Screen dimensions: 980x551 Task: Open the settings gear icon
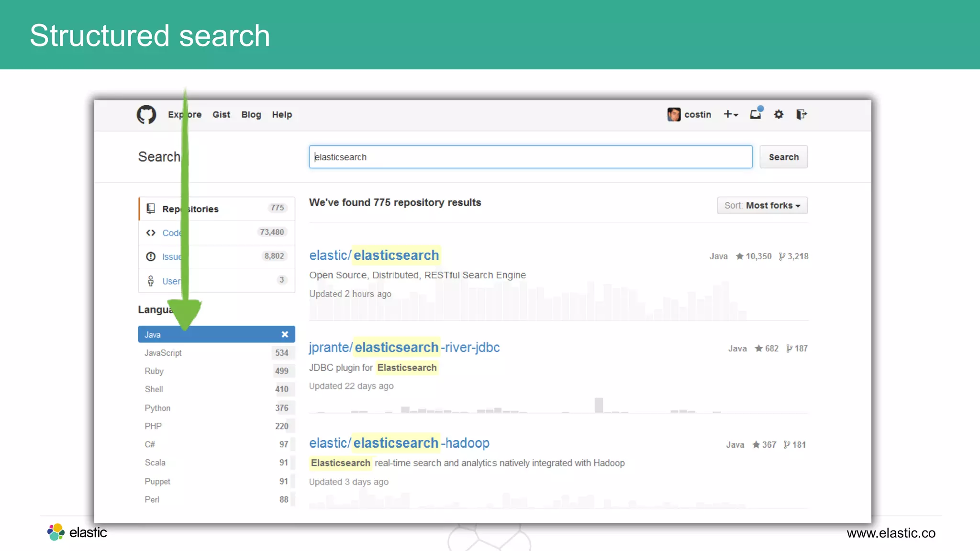779,114
